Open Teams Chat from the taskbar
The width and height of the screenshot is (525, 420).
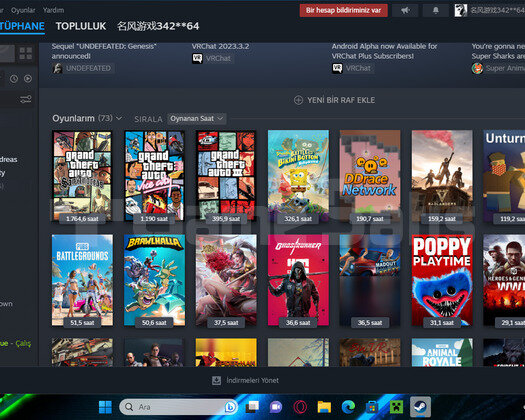276,407
